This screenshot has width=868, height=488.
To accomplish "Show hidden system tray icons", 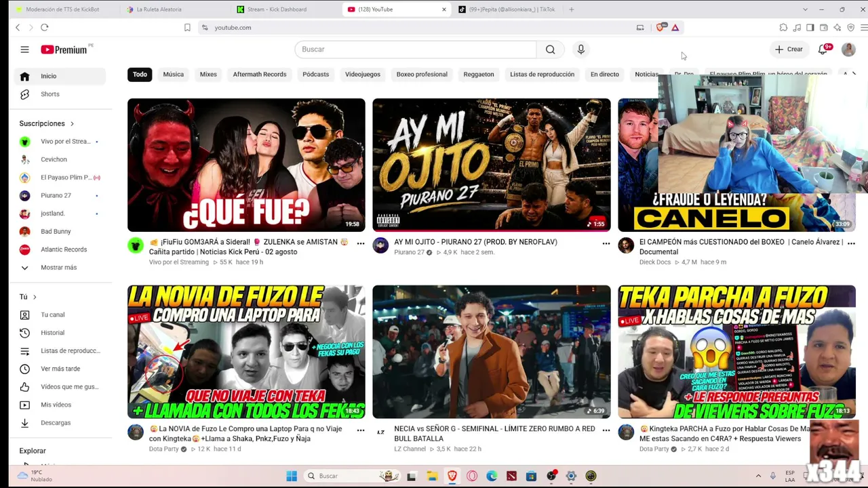I will tap(758, 476).
